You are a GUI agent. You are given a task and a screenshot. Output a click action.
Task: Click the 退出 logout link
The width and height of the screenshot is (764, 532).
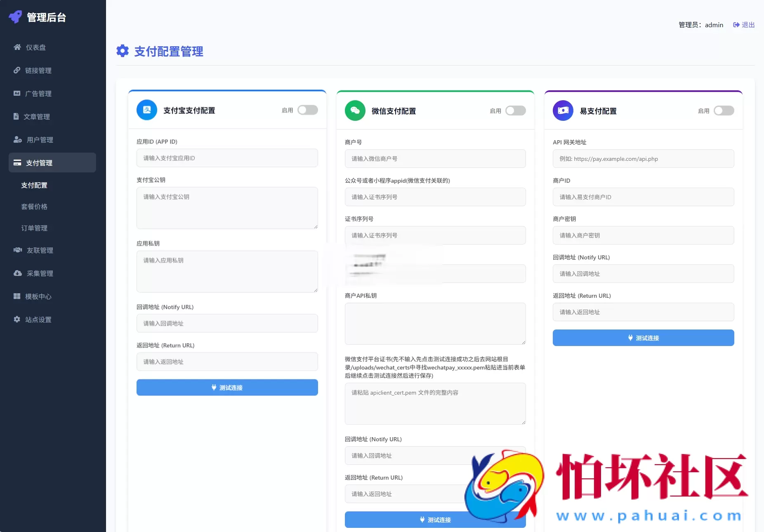pyautogui.click(x=743, y=25)
